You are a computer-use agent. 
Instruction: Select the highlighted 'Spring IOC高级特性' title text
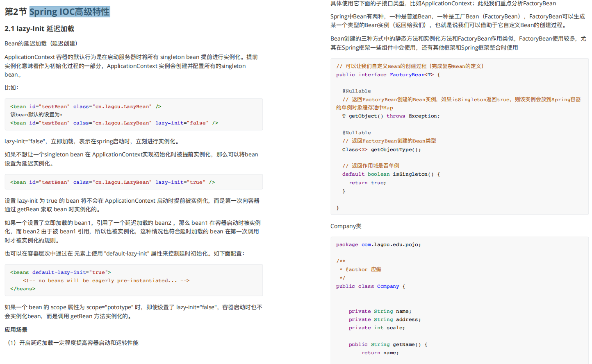pos(69,12)
